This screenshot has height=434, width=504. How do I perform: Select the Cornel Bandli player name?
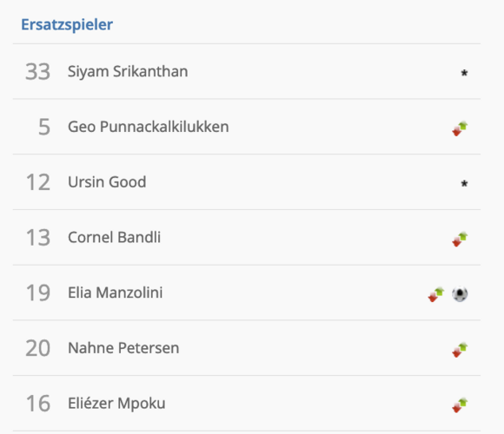tap(114, 238)
